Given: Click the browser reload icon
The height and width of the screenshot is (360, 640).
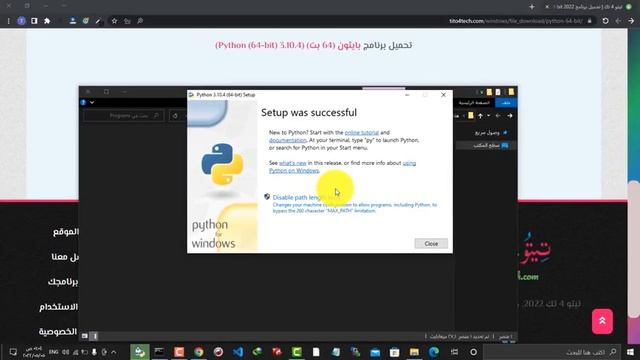Looking at the screenshot, I should click(605, 21).
